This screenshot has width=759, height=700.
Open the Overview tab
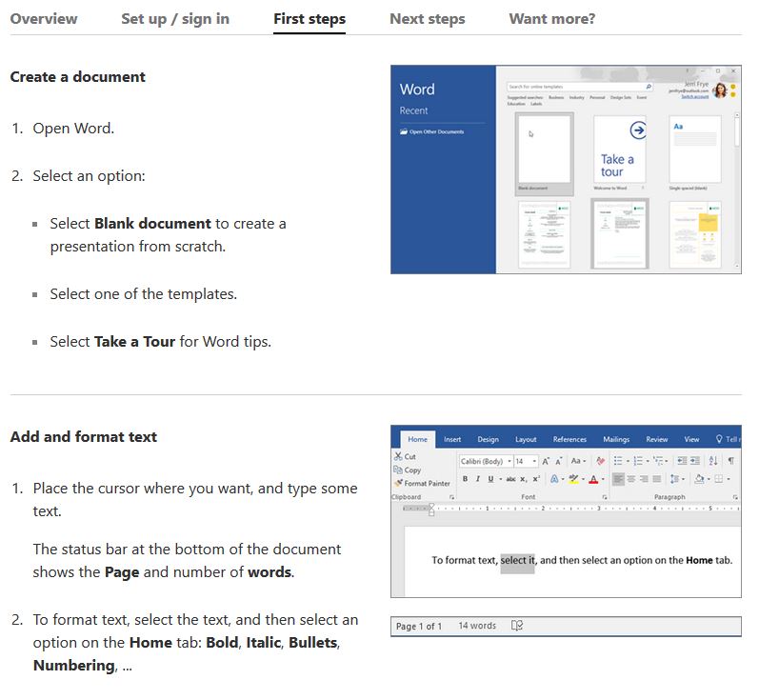(x=44, y=19)
